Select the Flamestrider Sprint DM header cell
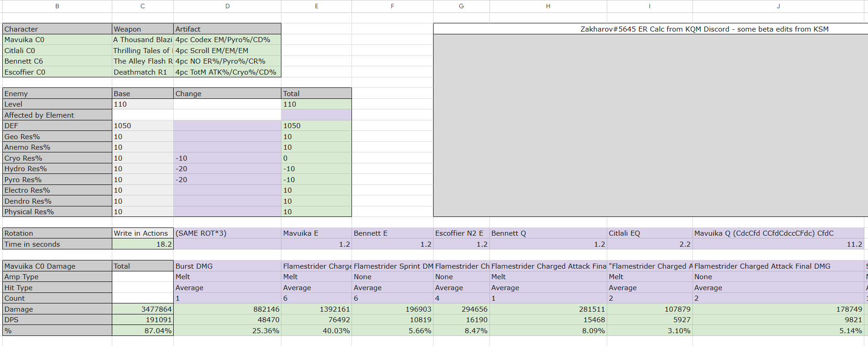Viewport: 868px width, 346px height. (x=392, y=266)
